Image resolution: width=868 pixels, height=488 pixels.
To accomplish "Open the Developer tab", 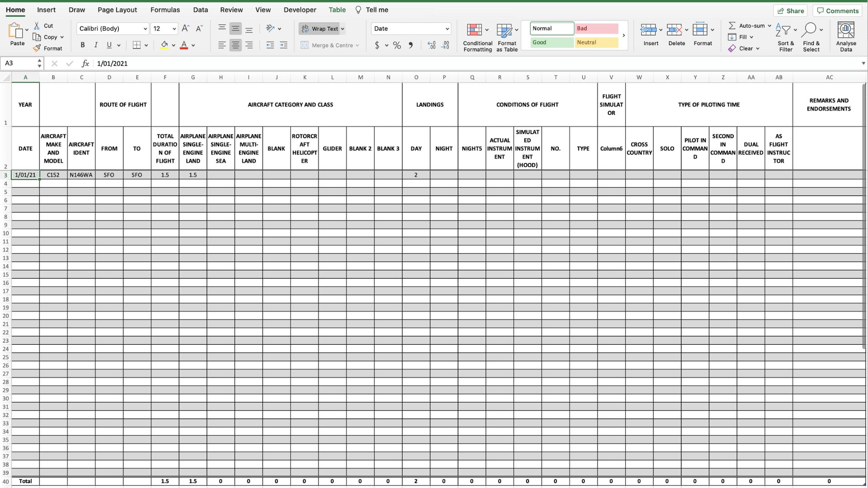I will click(300, 9).
